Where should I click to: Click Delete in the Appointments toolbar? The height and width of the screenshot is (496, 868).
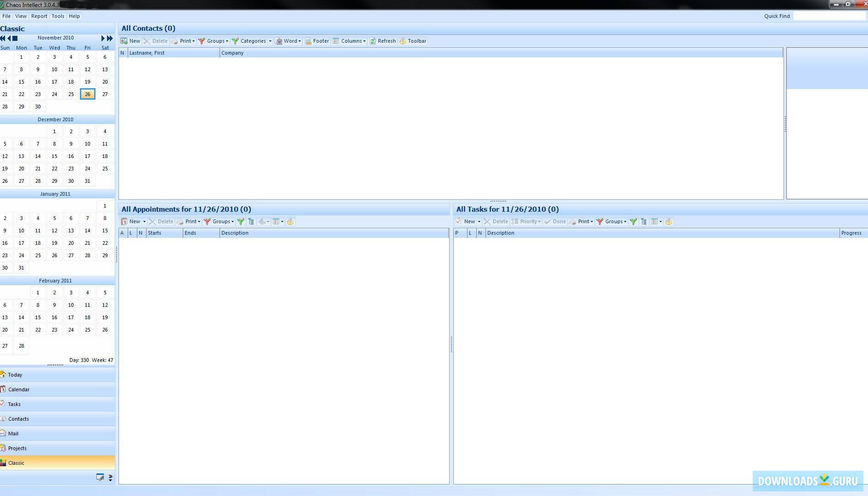(x=161, y=221)
